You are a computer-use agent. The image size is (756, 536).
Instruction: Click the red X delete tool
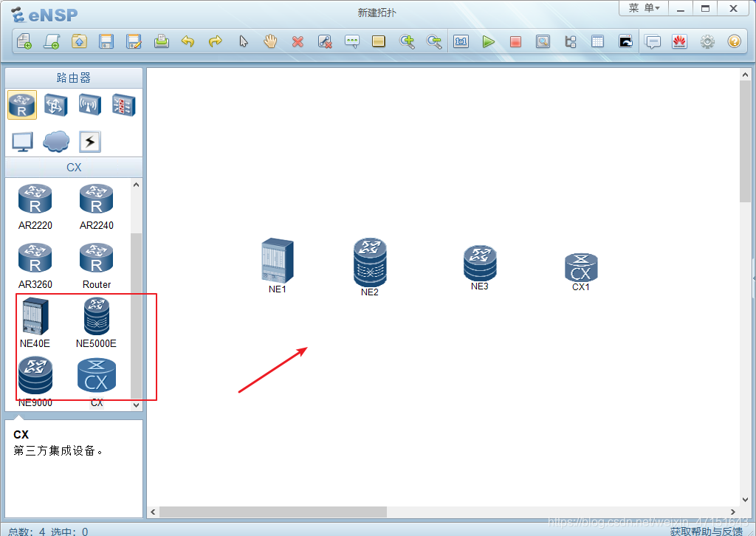[x=298, y=42]
